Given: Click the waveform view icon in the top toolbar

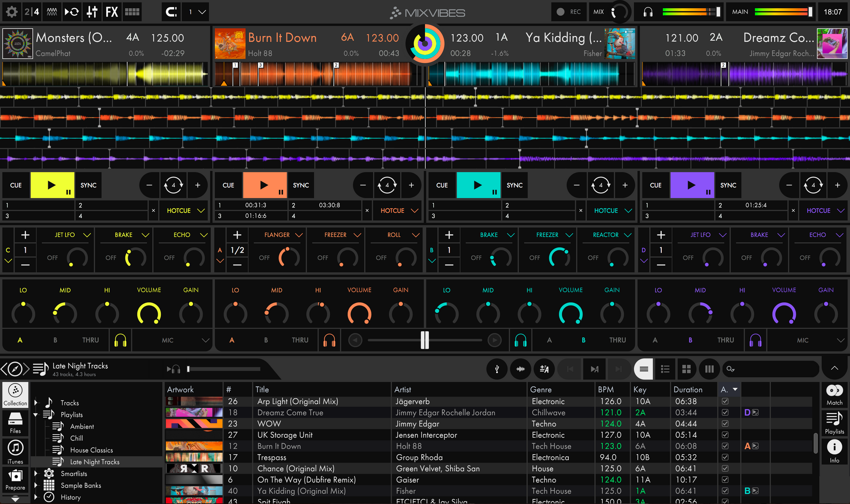Looking at the screenshot, I should (52, 12).
